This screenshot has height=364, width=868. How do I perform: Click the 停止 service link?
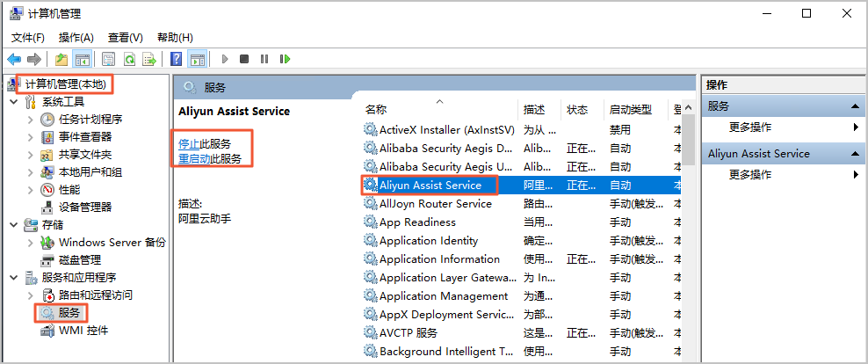(188, 143)
